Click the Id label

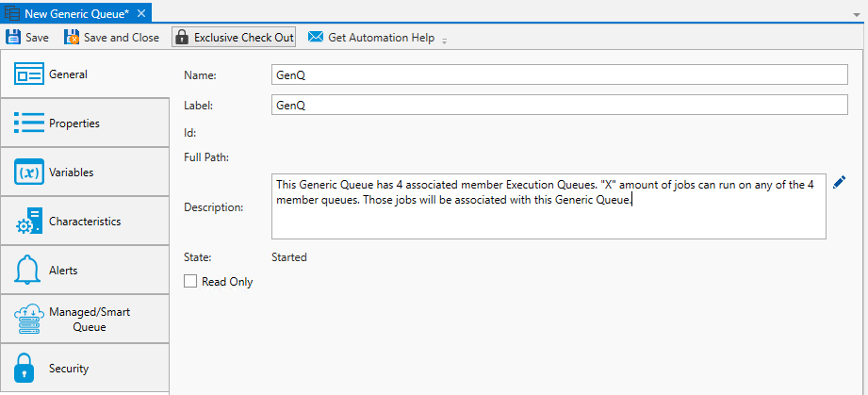pos(189,133)
